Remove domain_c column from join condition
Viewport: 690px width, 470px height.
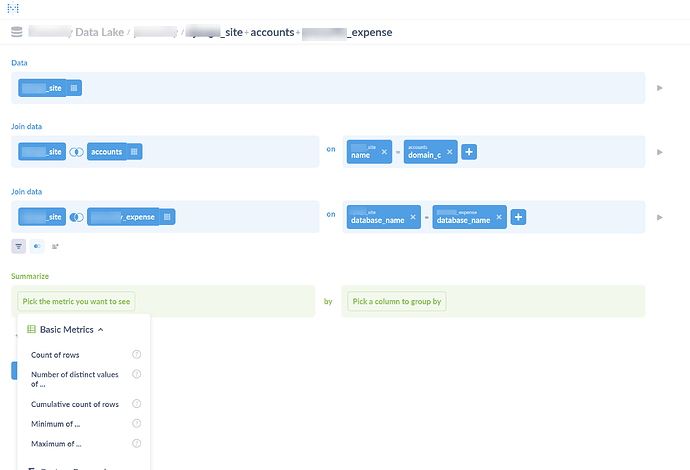(x=450, y=152)
